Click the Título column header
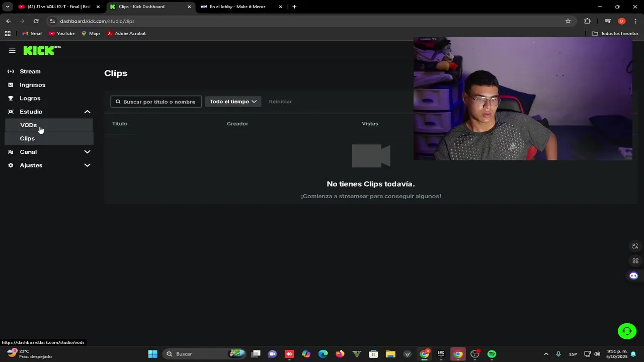Screen dimensions: 644x362 (120, 124)
